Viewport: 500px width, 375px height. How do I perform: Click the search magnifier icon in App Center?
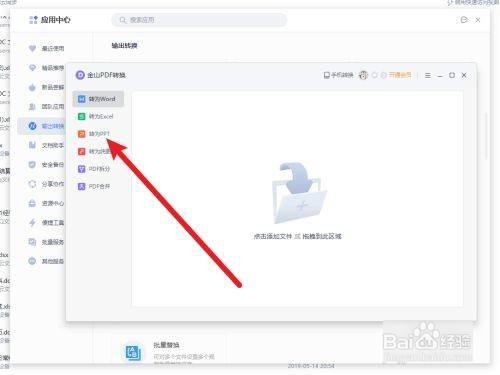point(123,20)
